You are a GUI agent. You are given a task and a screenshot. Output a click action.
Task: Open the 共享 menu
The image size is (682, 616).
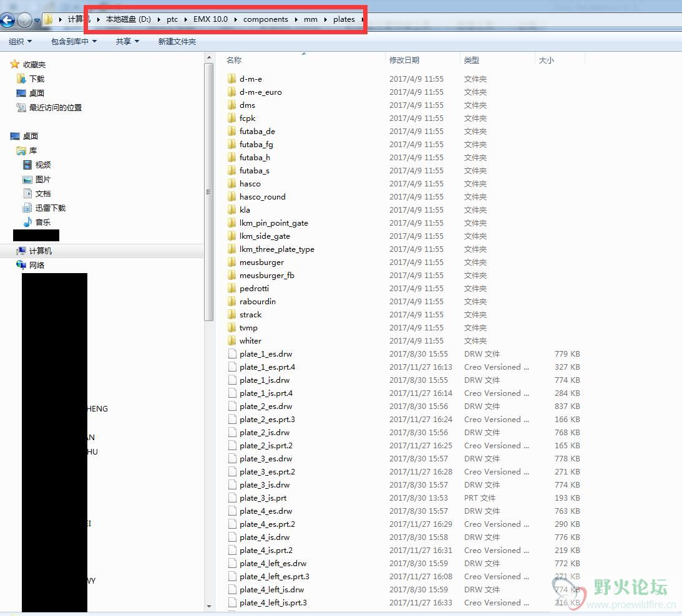tap(127, 41)
